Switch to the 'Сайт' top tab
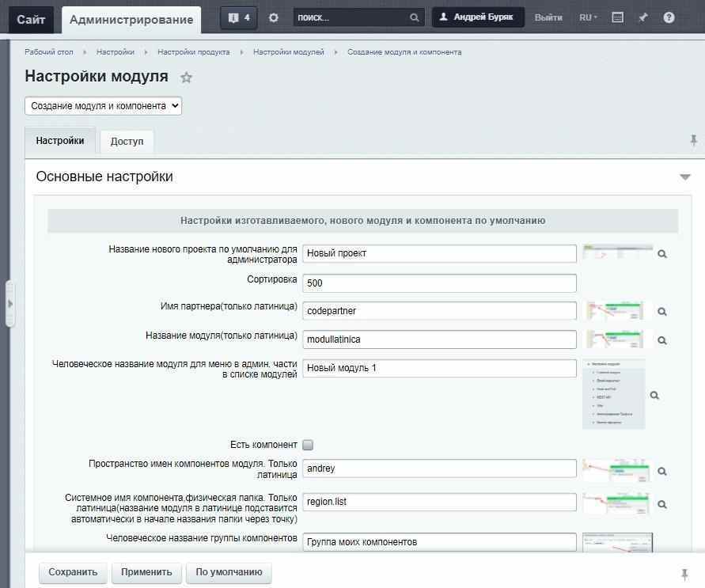Image resolution: width=705 pixels, height=588 pixels. 31,19
